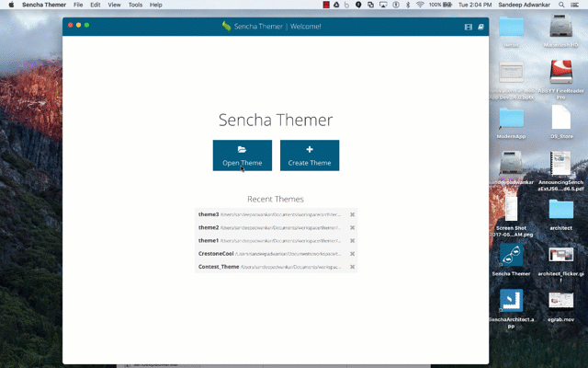Image resolution: width=588 pixels, height=368 pixels.
Task: Click the Create Theme button
Action: [x=310, y=155]
